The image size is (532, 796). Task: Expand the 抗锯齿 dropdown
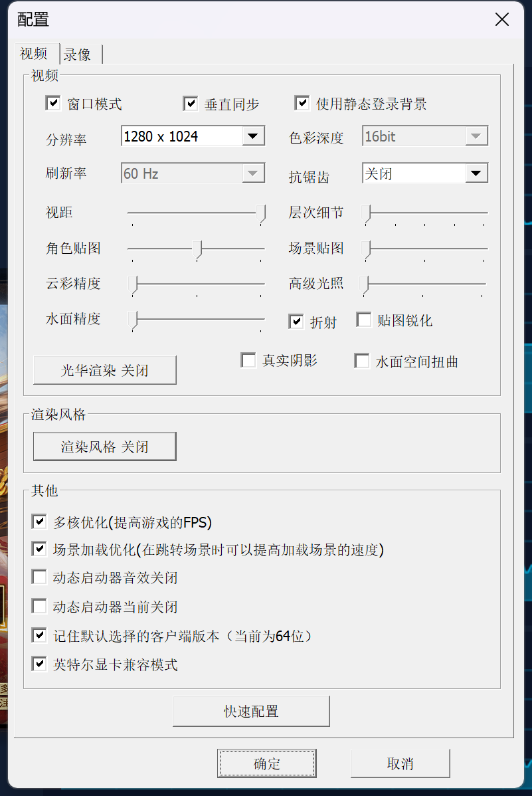pos(475,174)
